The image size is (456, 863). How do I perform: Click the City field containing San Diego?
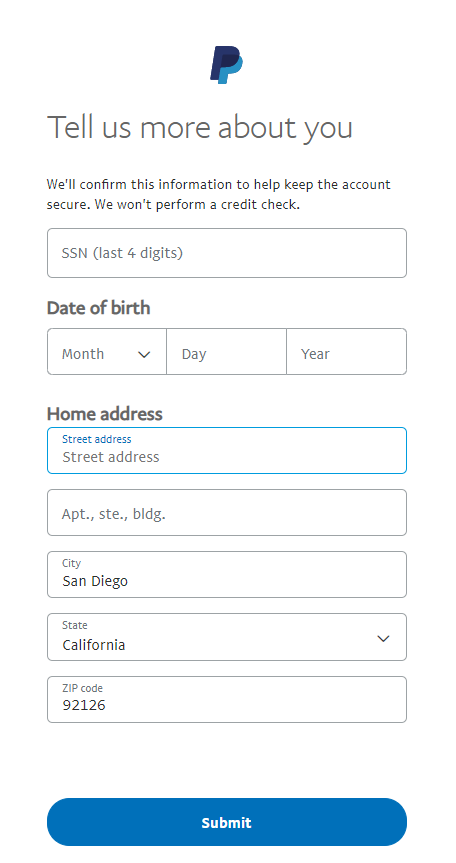click(227, 575)
